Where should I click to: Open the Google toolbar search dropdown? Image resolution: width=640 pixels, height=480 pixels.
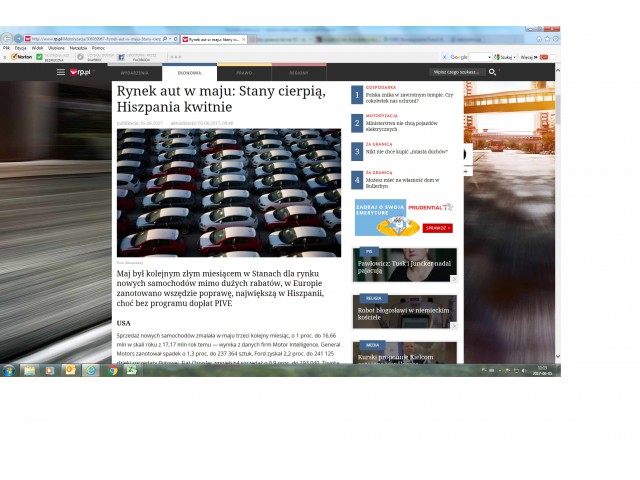(490, 57)
